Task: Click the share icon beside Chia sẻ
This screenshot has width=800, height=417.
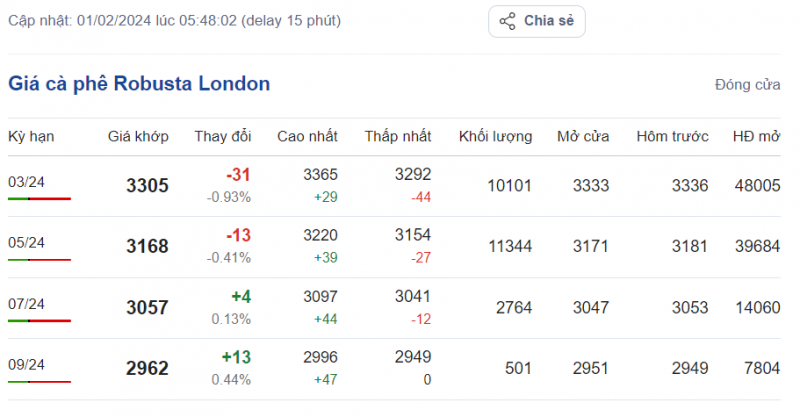Action: tap(507, 21)
